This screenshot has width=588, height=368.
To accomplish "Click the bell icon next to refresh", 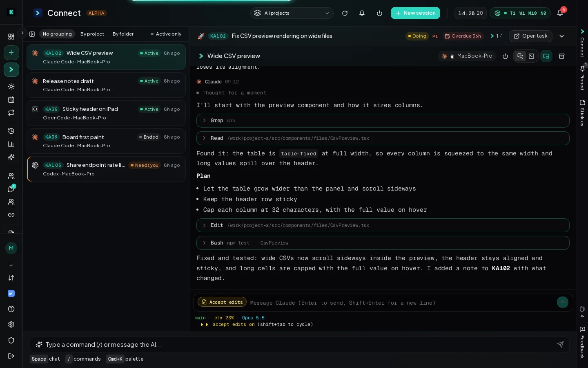I will tap(362, 13).
